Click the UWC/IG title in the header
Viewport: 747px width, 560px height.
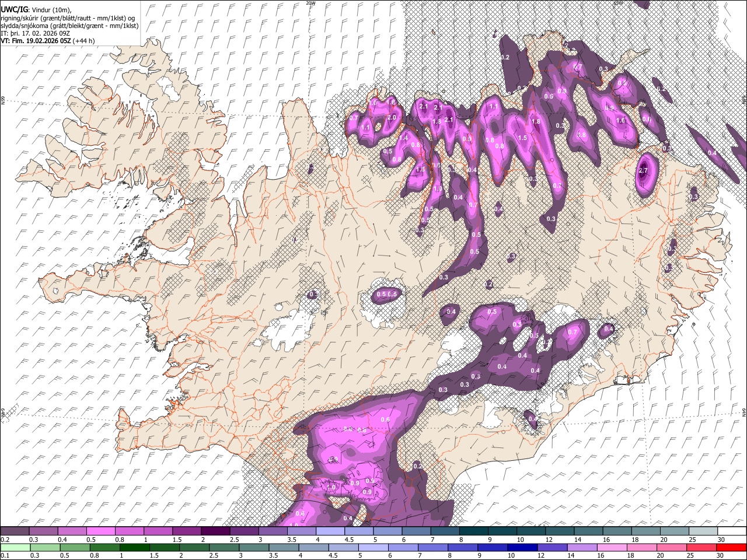14,9
